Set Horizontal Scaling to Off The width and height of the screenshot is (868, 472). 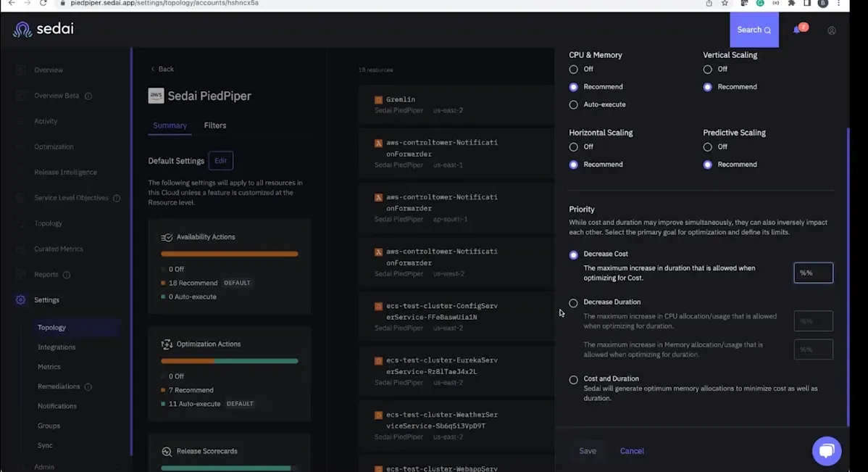click(x=574, y=146)
